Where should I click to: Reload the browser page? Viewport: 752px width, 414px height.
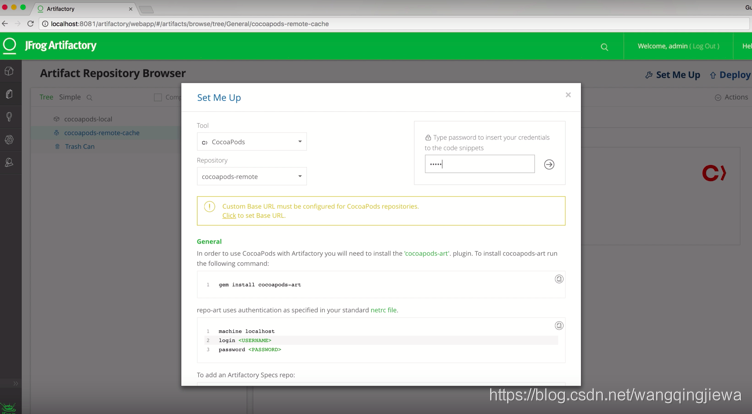[30, 24]
